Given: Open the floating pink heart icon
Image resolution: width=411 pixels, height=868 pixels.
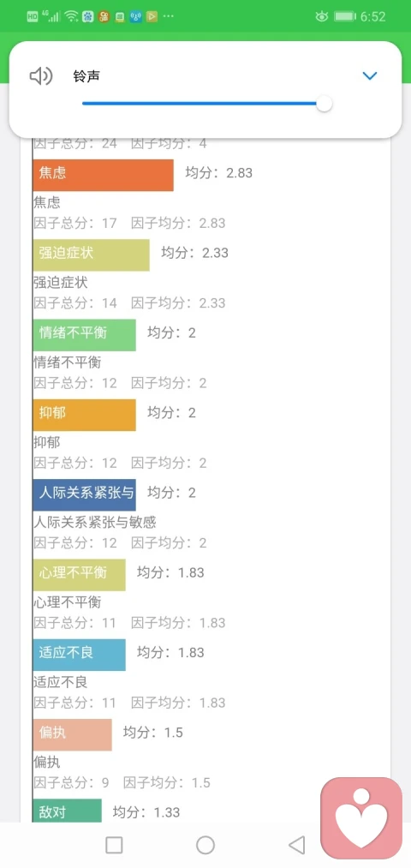Looking at the screenshot, I should tap(362, 818).
